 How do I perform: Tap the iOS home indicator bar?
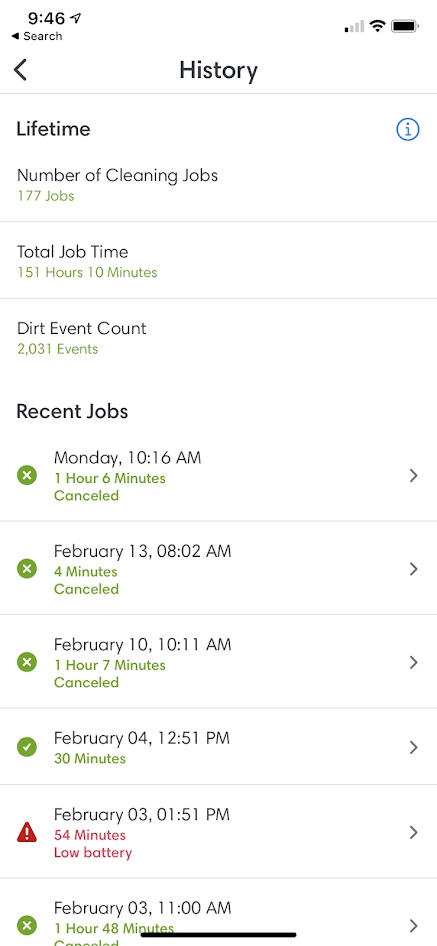pyautogui.click(x=218, y=935)
